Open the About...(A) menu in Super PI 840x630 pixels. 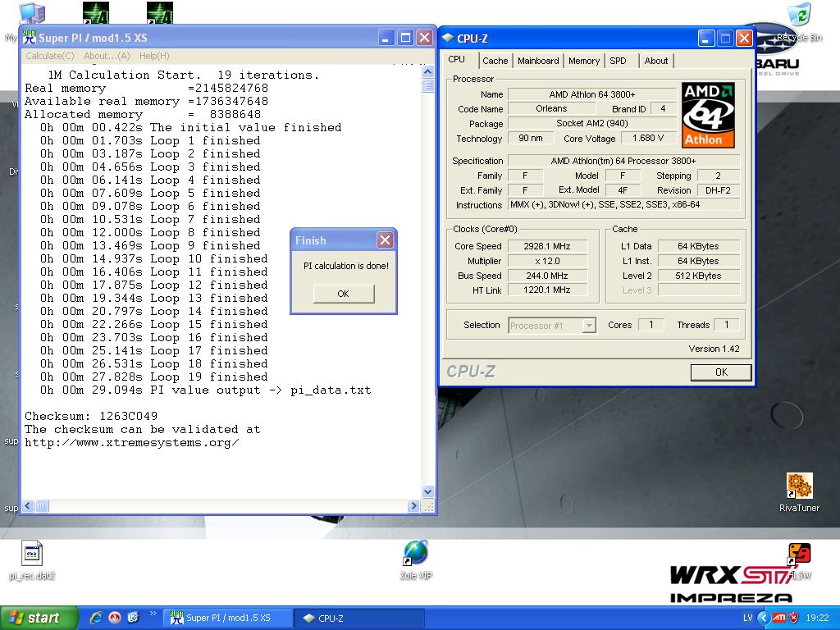pyautogui.click(x=107, y=56)
